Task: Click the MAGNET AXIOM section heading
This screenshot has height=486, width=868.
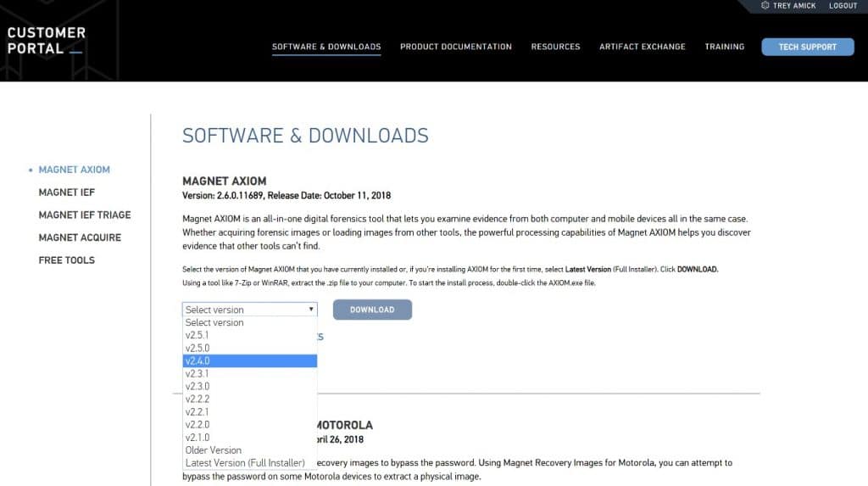Action: point(224,182)
